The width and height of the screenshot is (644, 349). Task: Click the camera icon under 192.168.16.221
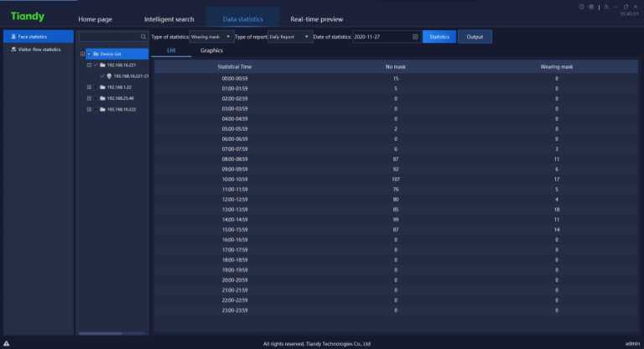click(x=110, y=76)
